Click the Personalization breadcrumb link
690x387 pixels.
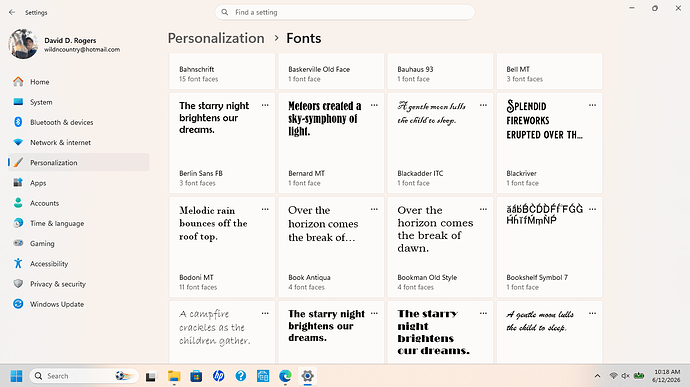[216, 38]
